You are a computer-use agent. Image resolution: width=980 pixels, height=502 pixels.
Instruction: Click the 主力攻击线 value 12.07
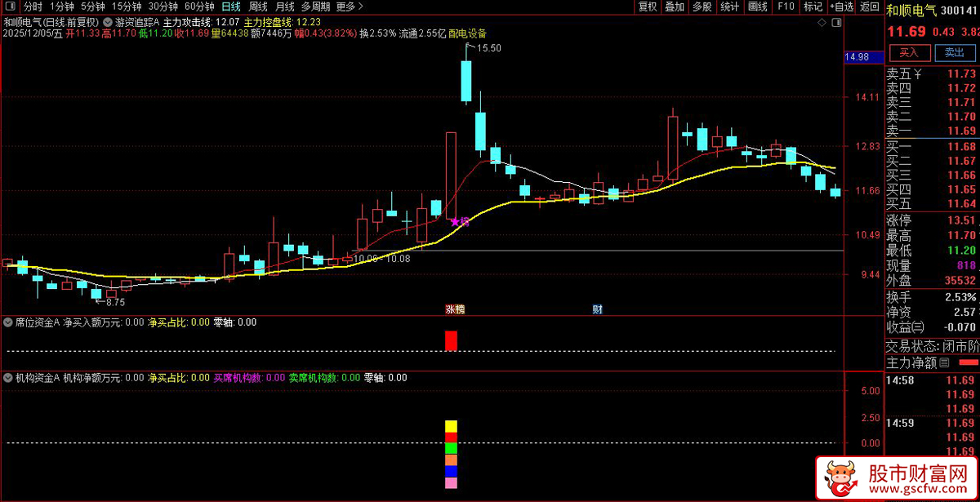pyautogui.click(x=229, y=21)
